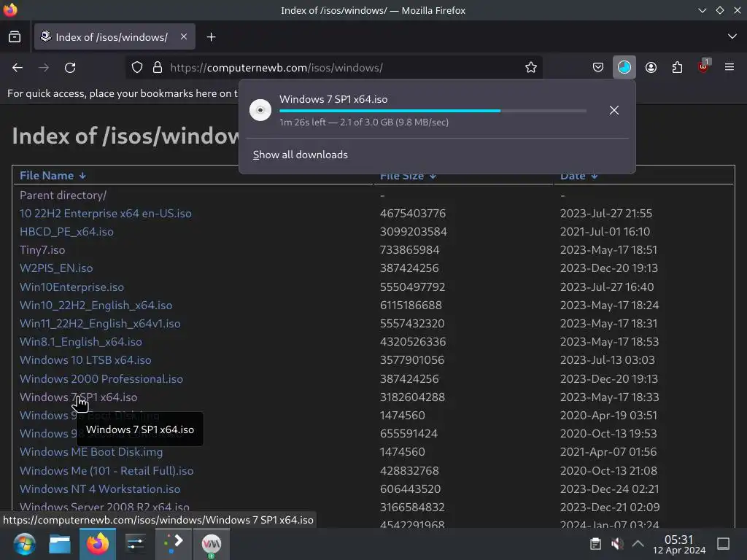Click the URL address field
This screenshot has width=747, height=560.
333,68
